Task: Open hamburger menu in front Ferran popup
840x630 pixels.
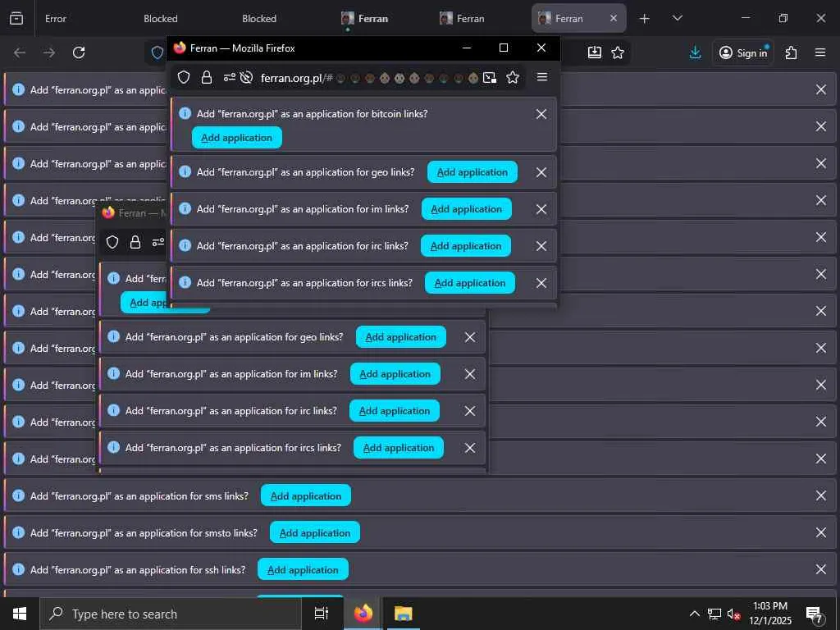Action: (x=542, y=77)
